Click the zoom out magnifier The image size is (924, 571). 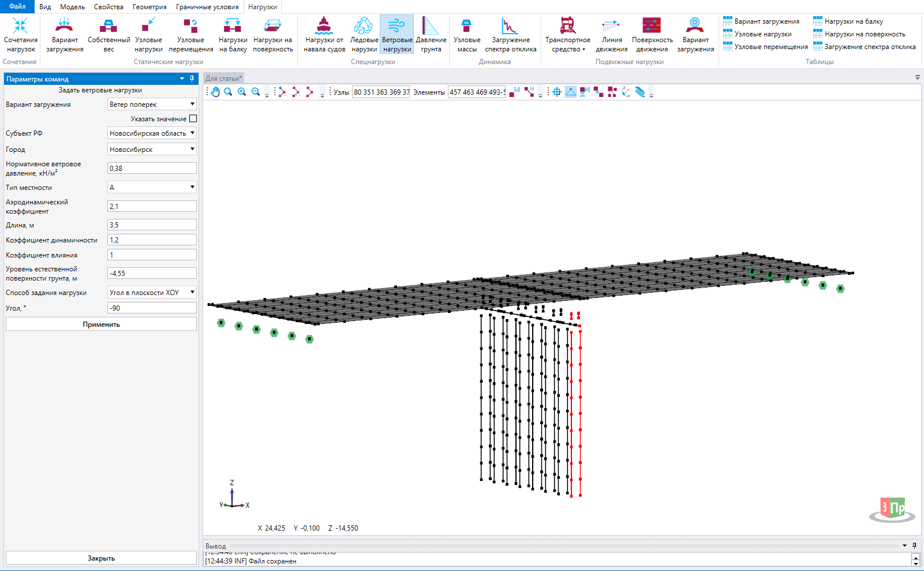coord(256,92)
